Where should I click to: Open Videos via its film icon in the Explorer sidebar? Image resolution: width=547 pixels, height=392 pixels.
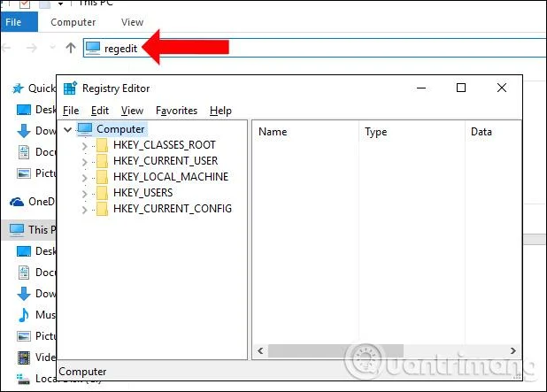pos(24,357)
